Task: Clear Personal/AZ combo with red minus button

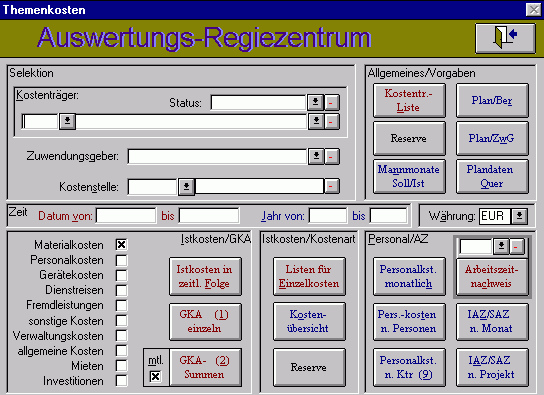Action: coord(516,247)
